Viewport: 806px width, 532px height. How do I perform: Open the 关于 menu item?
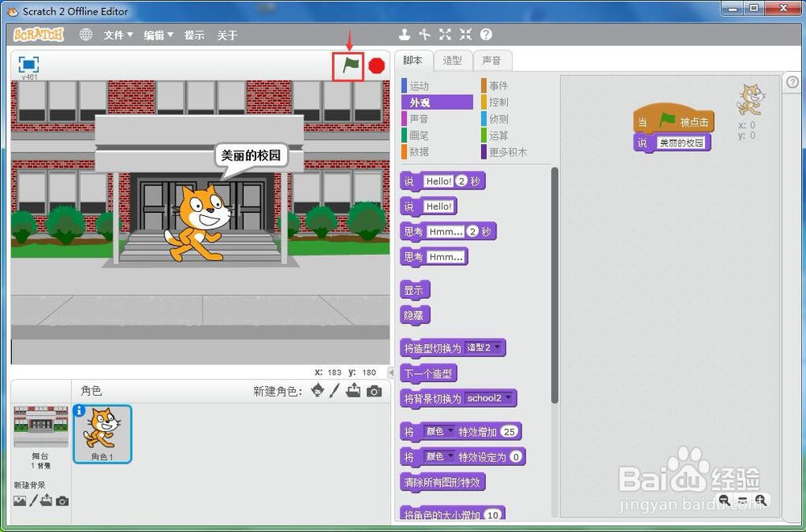coord(227,35)
